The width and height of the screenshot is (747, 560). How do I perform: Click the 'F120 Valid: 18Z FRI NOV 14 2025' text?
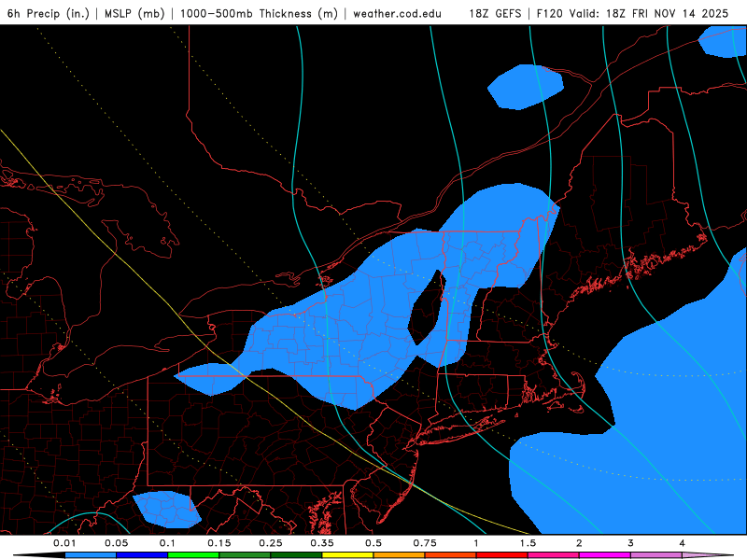click(632, 13)
